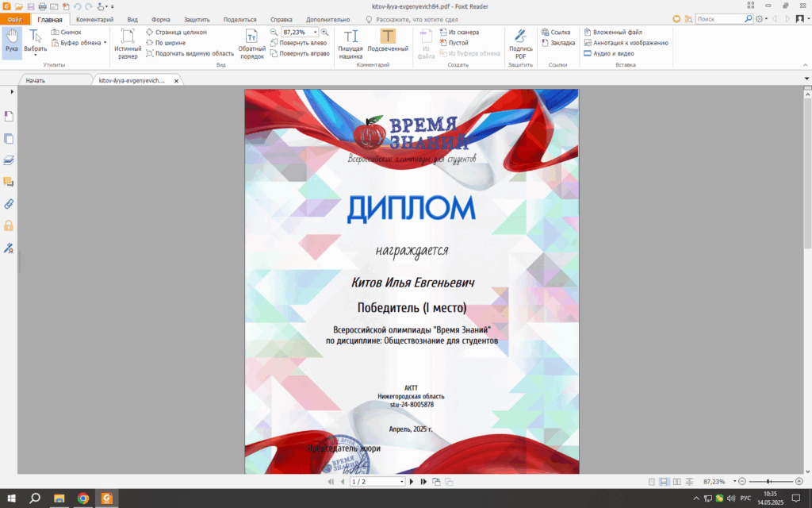812x508 pixels.
Task: Create a Пустой blank PDF
Action: (x=454, y=43)
